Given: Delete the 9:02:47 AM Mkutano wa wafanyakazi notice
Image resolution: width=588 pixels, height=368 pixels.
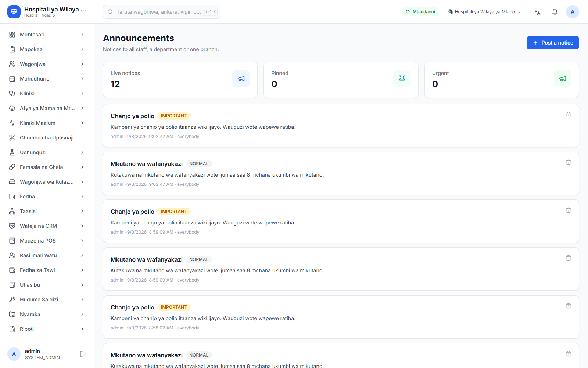Looking at the screenshot, I should click(569, 162).
